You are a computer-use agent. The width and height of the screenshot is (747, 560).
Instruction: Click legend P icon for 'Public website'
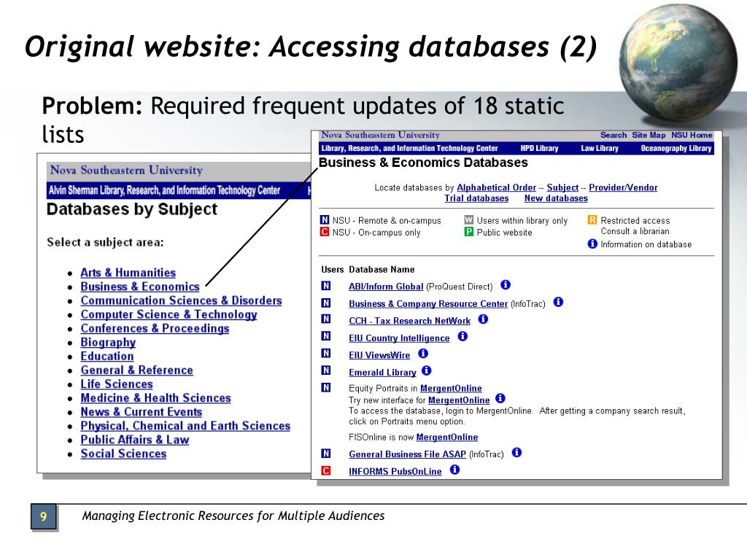pos(469,232)
